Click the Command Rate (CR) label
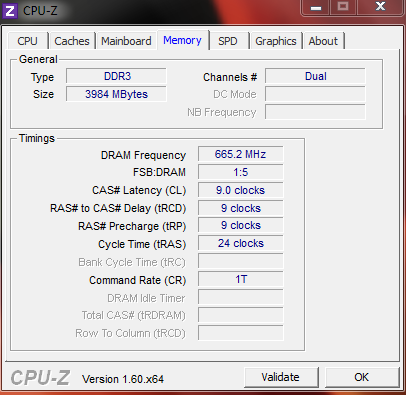 [137, 280]
